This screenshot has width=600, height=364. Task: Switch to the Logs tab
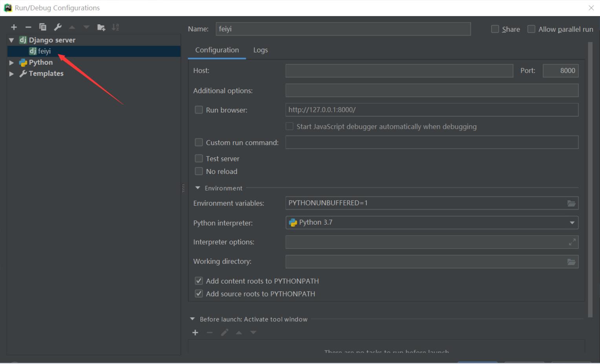point(260,50)
